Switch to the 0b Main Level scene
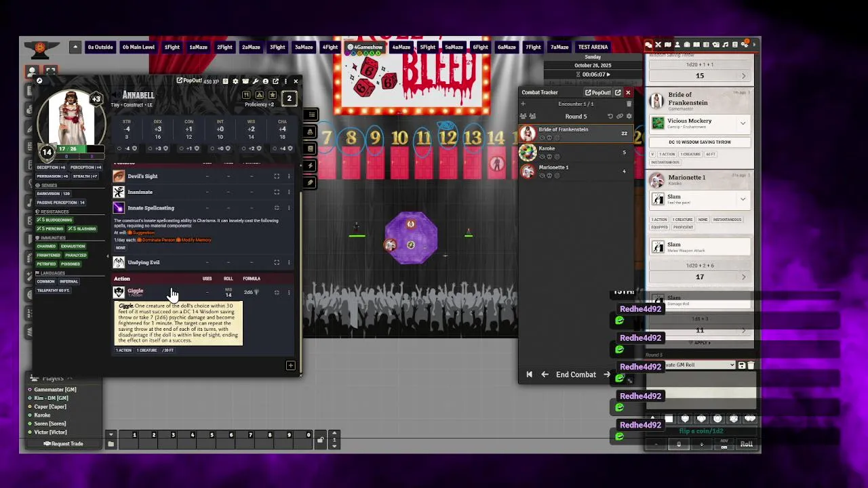Screen dimensions: 868x488 138,47
